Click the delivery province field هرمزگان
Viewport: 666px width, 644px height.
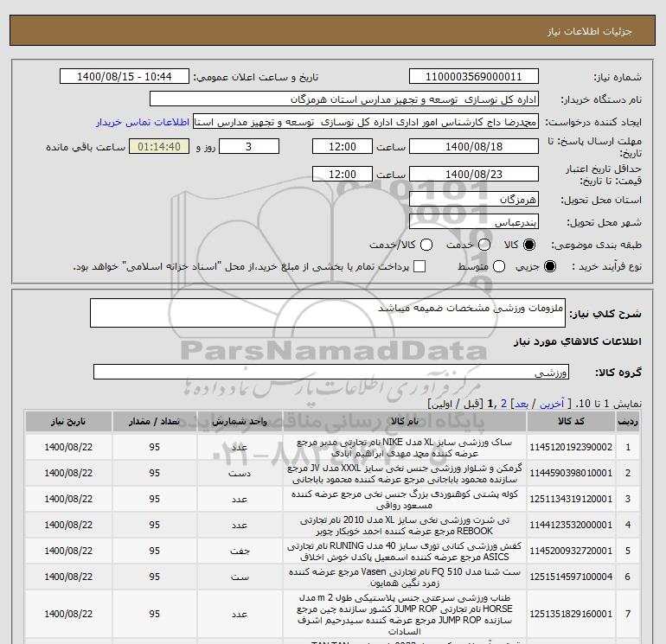[474, 199]
